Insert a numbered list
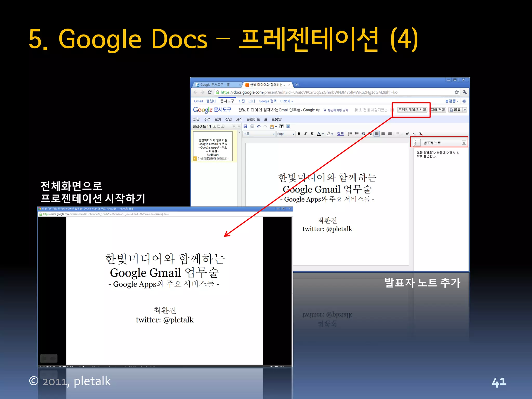Viewport: 532px width, 399px height. (350, 134)
